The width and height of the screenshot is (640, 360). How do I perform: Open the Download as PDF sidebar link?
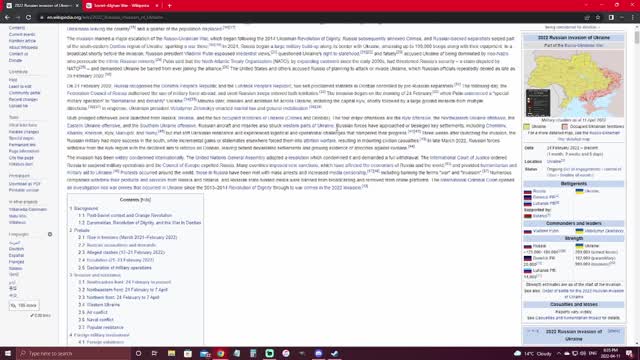point(24,184)
